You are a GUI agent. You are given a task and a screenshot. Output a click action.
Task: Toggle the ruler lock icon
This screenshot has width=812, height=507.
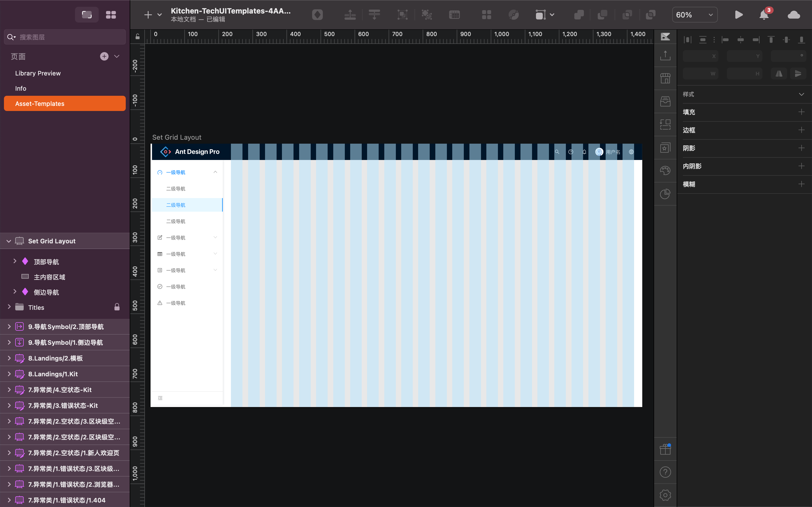click(138, 37)
